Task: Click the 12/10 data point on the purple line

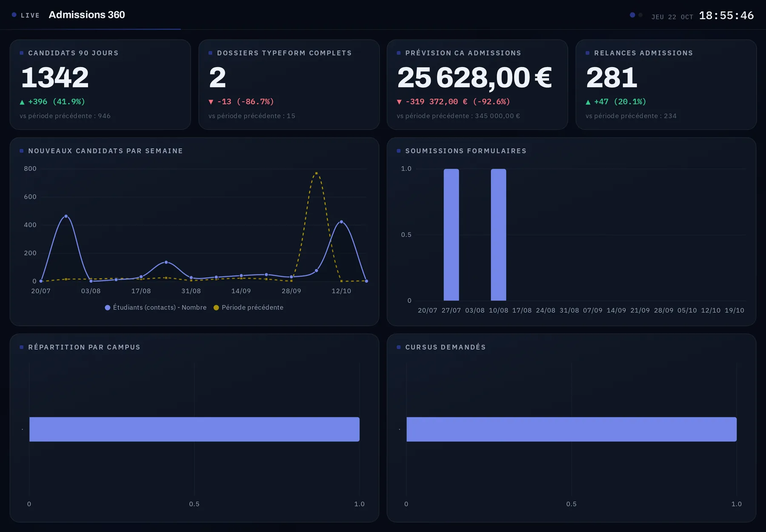Action: [x=341, y=222]
